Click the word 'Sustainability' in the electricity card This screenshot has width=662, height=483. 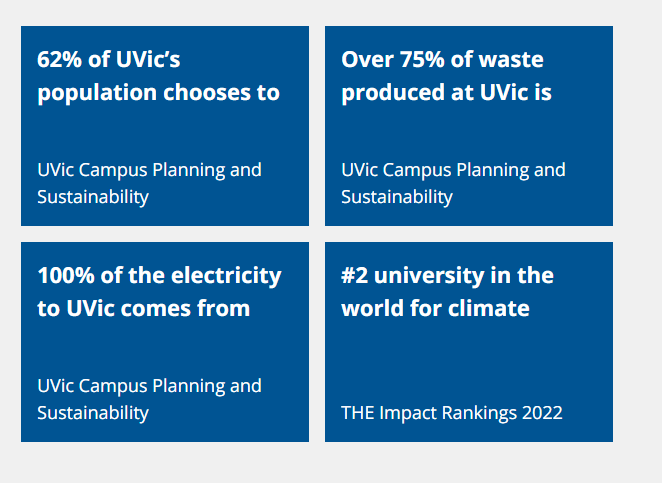[x=93, y=413]
